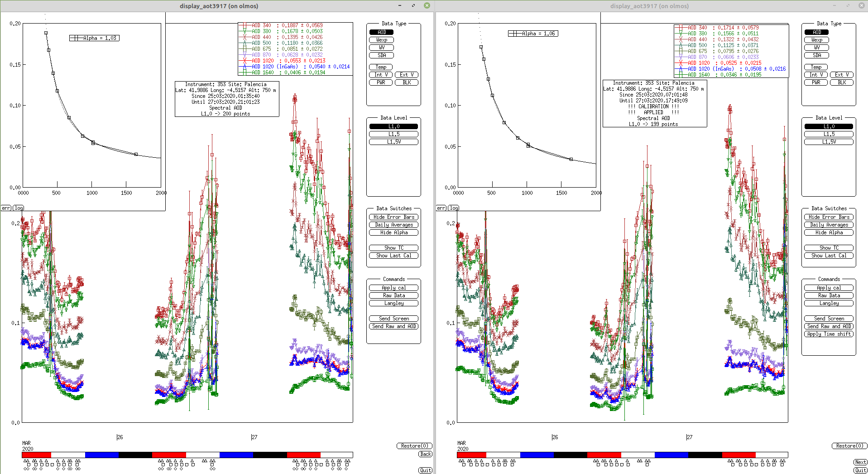
Task: Click day 26 marker on left window timeline
Action: [120, 437]
